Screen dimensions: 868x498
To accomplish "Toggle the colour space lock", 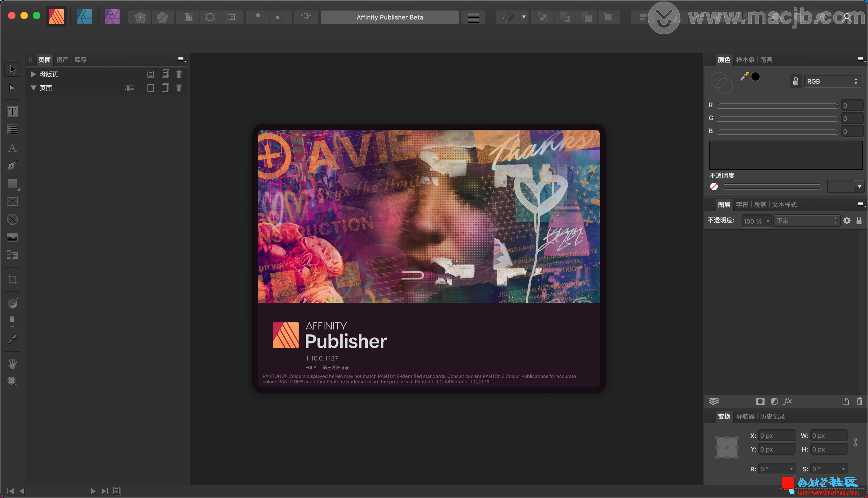I will click(x=796, y=81).
